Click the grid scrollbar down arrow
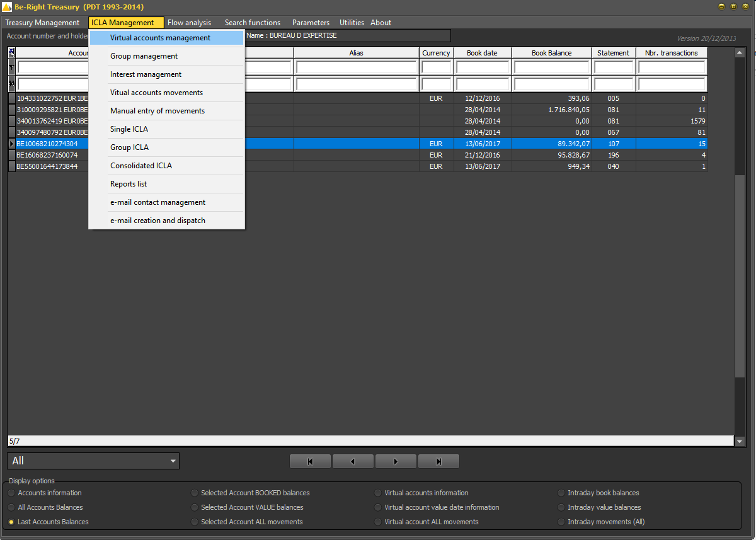The height and width of the screenshot is (540, 756). tap(740, 442)
